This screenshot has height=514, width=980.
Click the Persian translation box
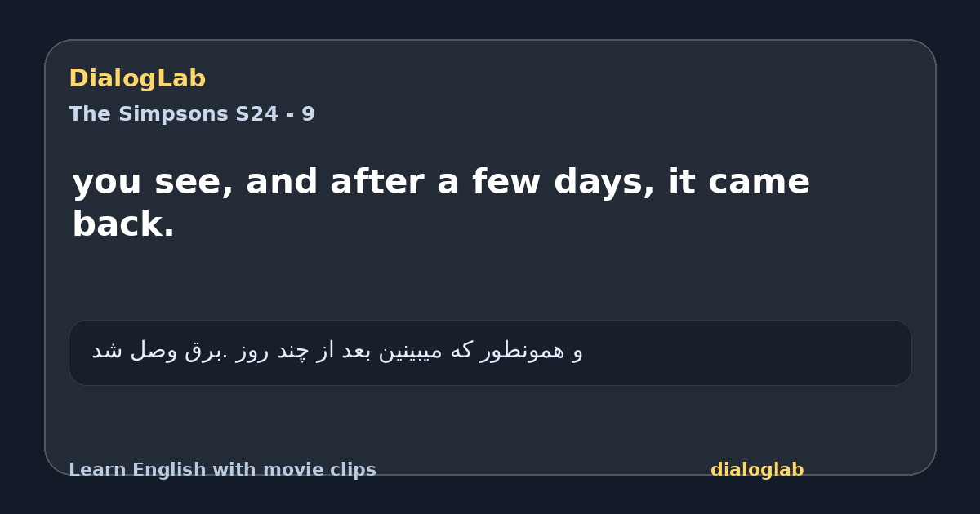490,352
